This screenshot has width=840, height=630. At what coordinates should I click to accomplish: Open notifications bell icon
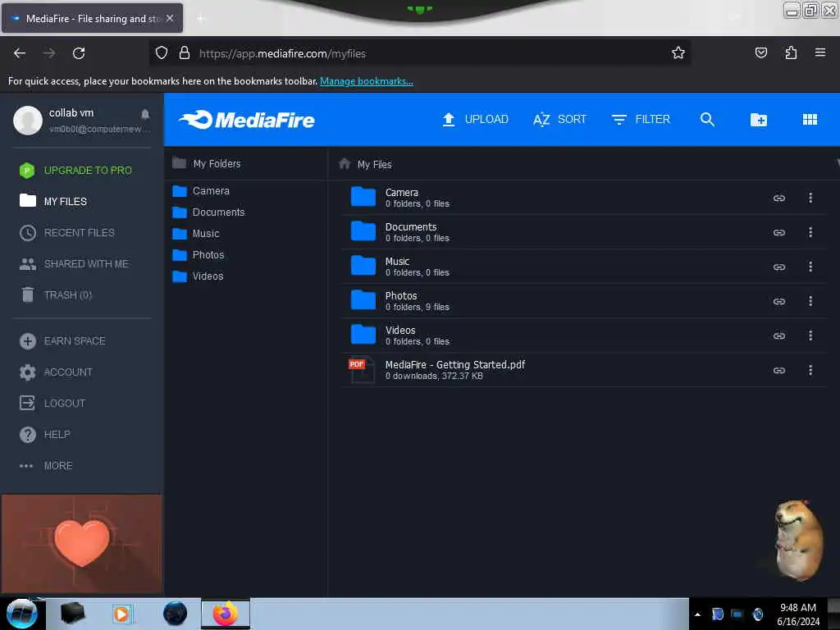coord(145,114)
